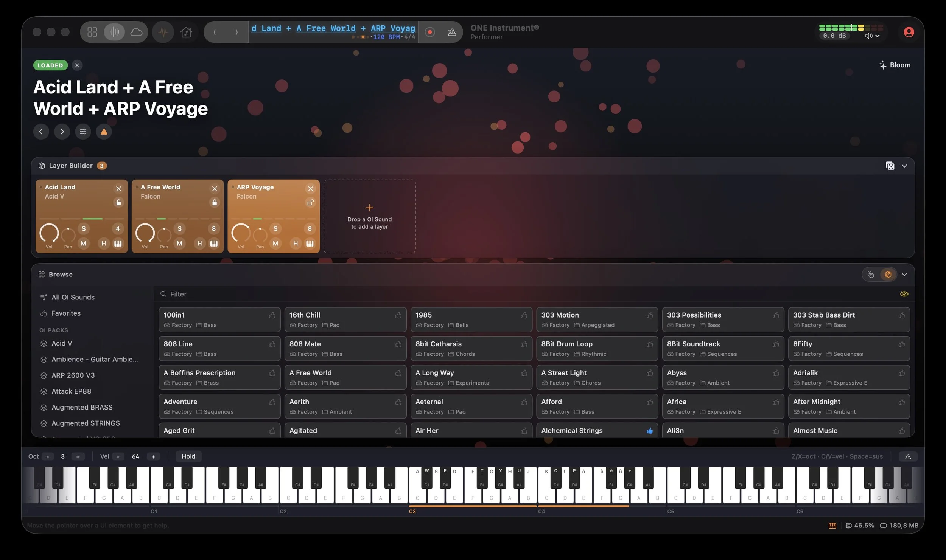Image resolution: width=946 pixels, height=560 pixels.
Task: Click the orange warning triangle under the title
Action: tap(104, 132)
